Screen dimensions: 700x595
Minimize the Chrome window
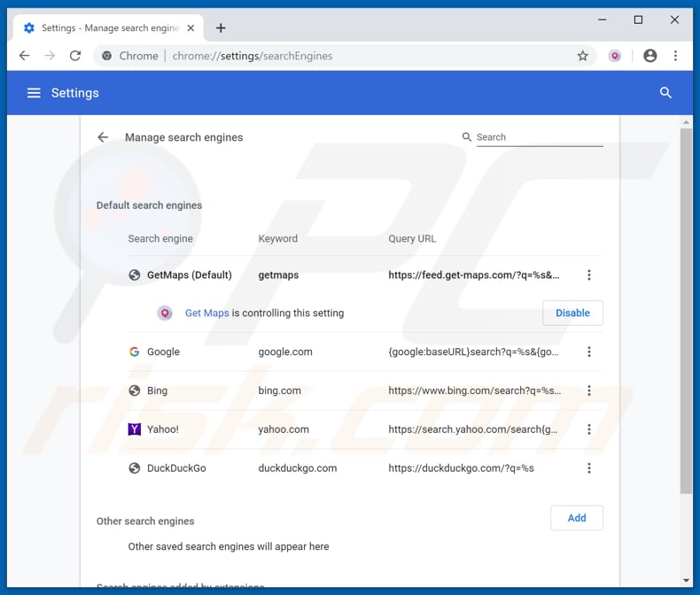(602, 19)
